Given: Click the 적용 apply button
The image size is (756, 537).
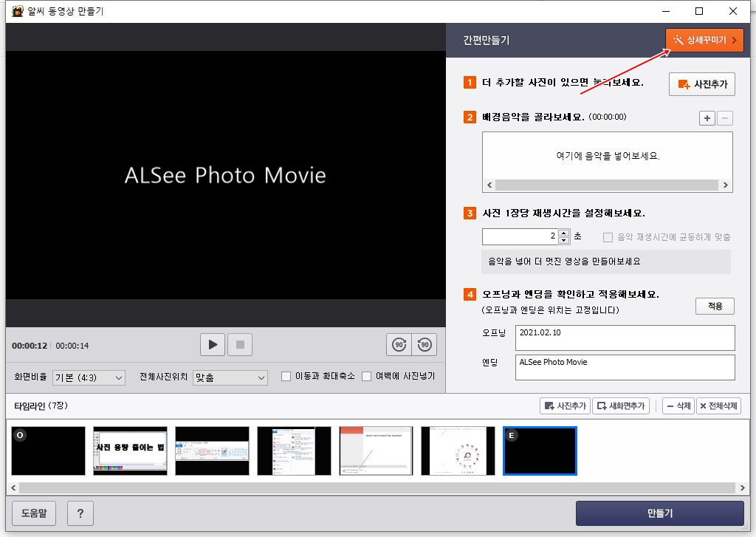Looking at the screenshot, I should tap(715, 307).
